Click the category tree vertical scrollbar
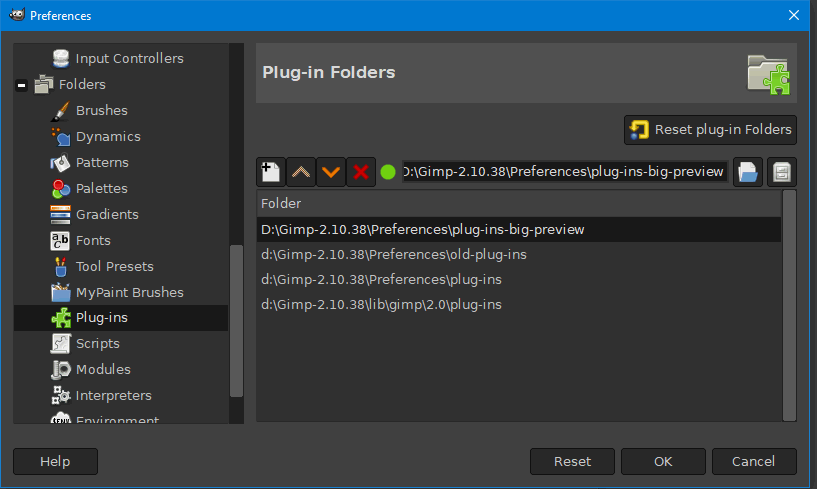Screen dimensions: 817x489 (x=237, y=321)
